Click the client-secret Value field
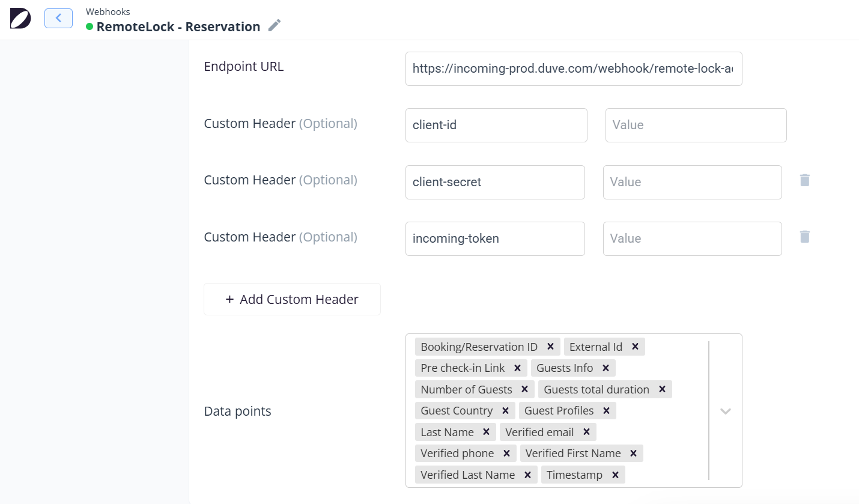This screenshot has width=859, height=504. tap(692, 182)
